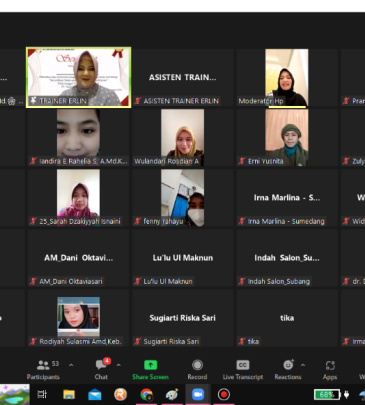365x405 pixels.
Task: Select the TRAINER ERLIN video tile
Action: pyautogui.click(x=78, y=77)
